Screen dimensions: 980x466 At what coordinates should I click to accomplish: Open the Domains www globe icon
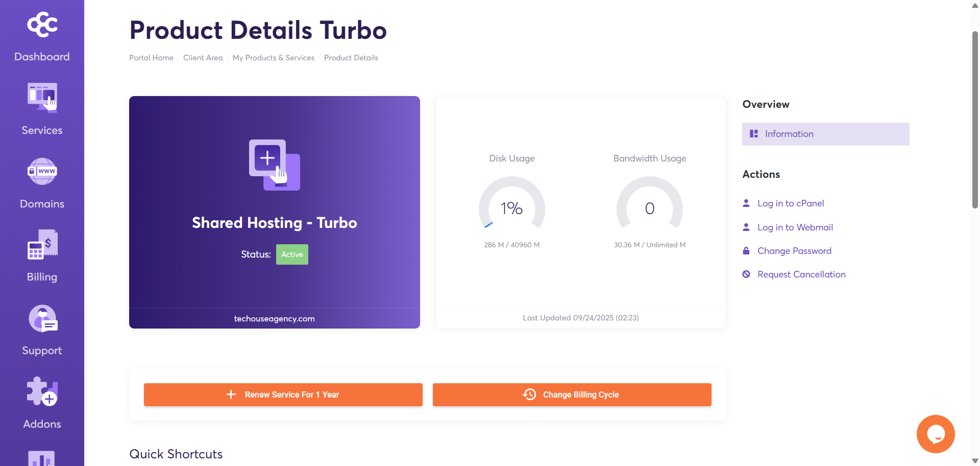tap(42, 171)
